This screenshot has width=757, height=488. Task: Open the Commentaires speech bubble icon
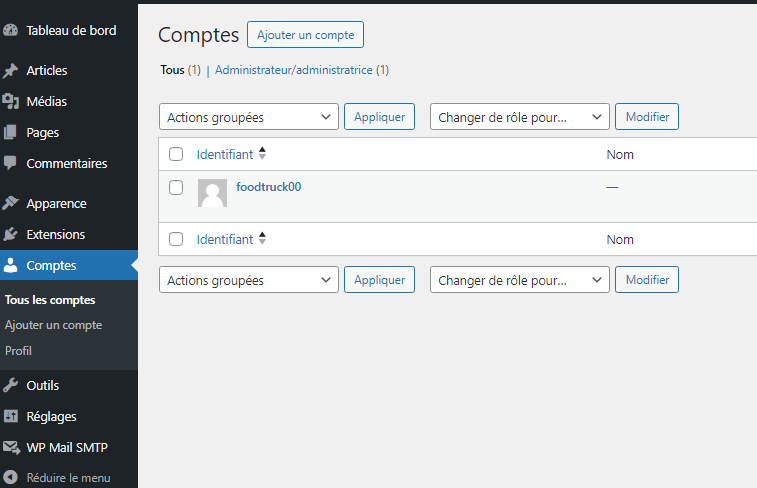pyautogui.click(x=11, y=163)
